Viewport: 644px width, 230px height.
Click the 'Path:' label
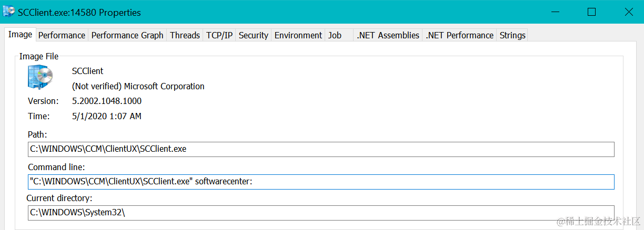37,135
